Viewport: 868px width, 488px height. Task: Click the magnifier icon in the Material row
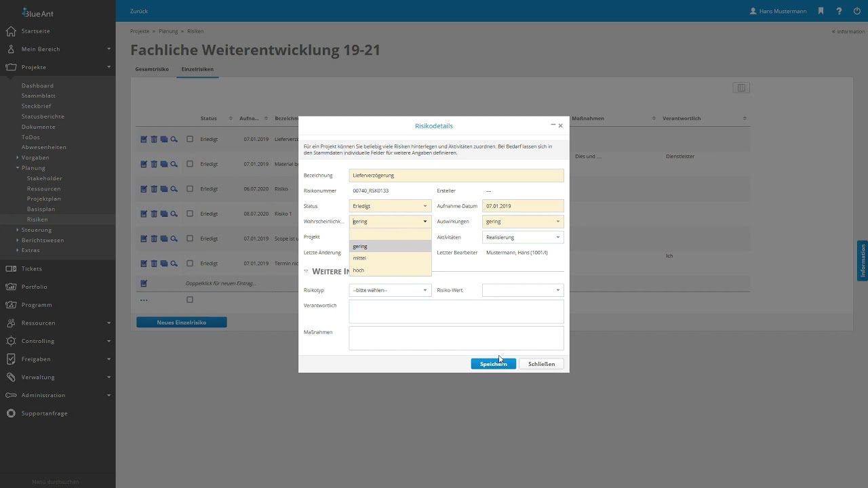tap(174, 164)
